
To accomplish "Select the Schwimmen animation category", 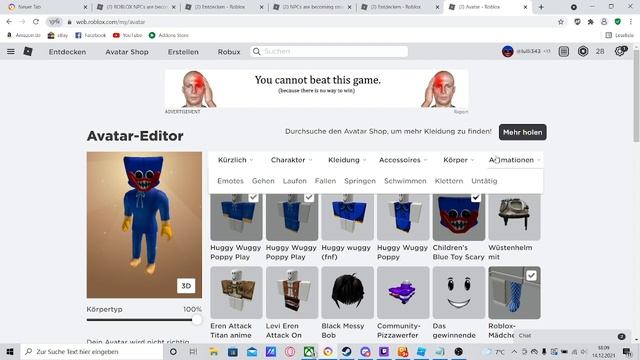I will pyautogui.click(x=405, y=181).
